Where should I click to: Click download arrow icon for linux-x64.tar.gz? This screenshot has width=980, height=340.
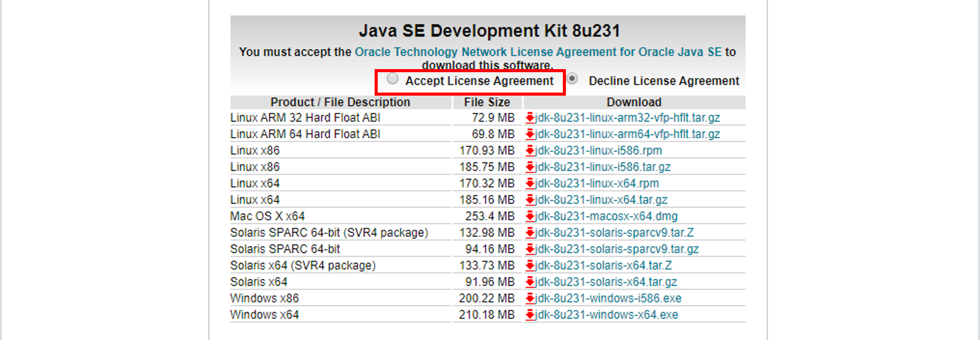pos(529,200)
